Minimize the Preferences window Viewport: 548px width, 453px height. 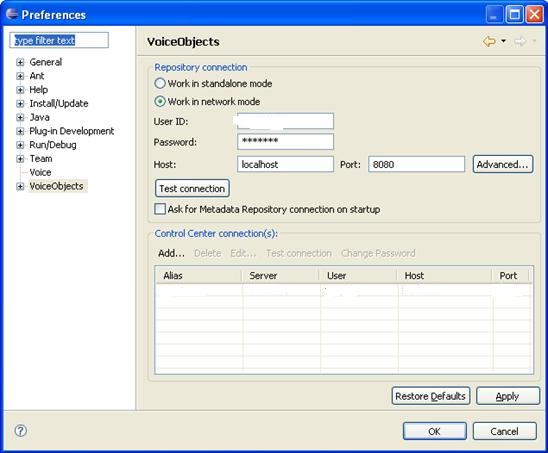pyautogui.click(x=494, y=14)
